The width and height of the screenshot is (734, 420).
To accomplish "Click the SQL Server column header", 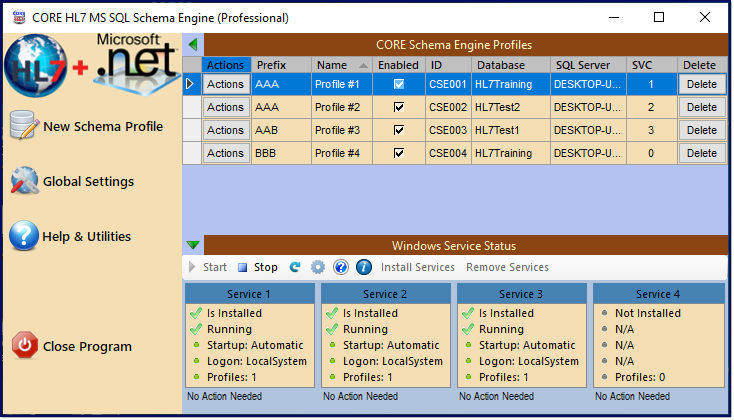I will pos(588,65).
